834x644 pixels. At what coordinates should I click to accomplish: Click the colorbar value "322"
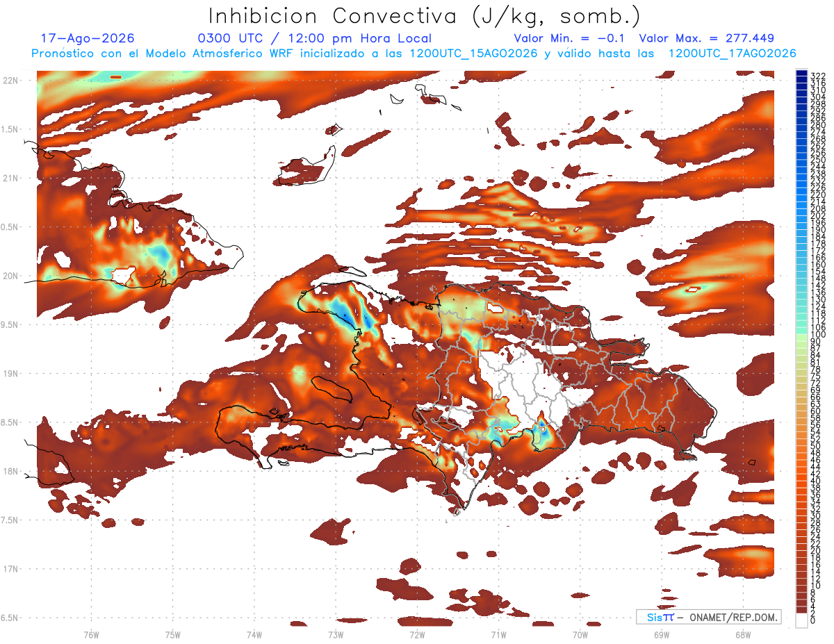pos(818,75)
